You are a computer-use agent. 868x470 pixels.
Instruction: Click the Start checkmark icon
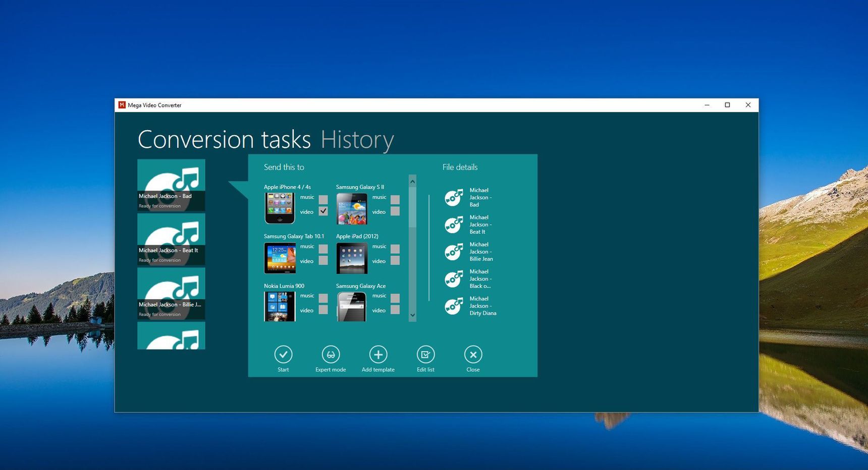[x=283, y=355]
